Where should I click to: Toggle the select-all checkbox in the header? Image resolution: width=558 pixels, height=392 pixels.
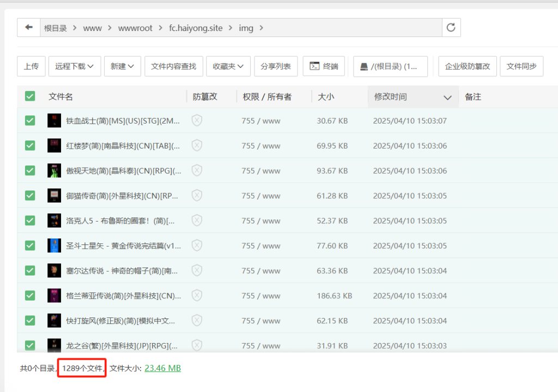(29, 96)
